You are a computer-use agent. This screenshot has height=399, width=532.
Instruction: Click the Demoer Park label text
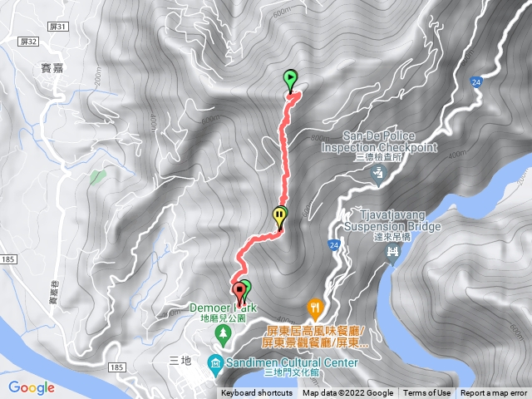(x=224, y=308)
